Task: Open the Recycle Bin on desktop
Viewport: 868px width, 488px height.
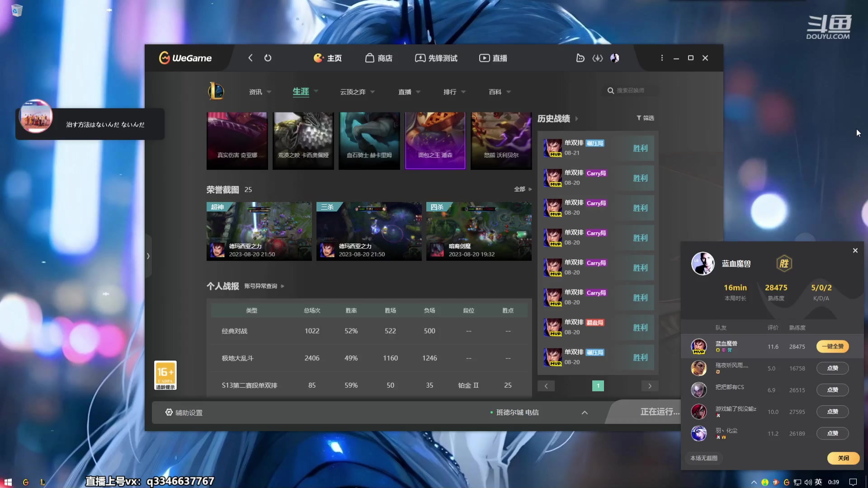Action: 17,10
